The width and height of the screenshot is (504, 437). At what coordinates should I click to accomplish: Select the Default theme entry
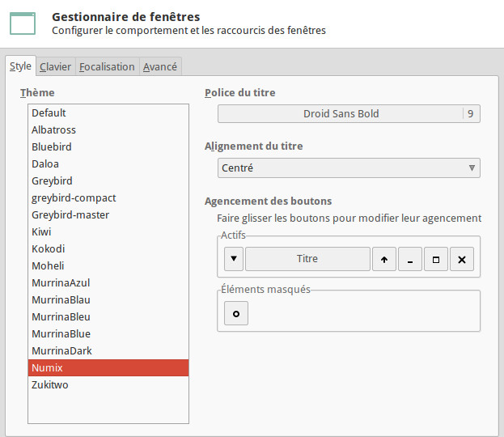coord(49,113)
